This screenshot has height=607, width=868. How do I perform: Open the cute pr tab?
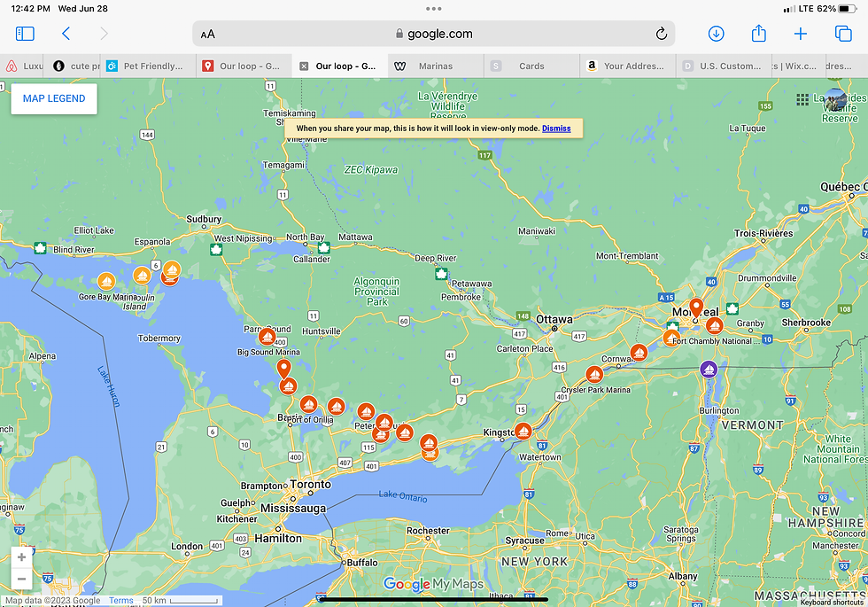coord(72,66)
